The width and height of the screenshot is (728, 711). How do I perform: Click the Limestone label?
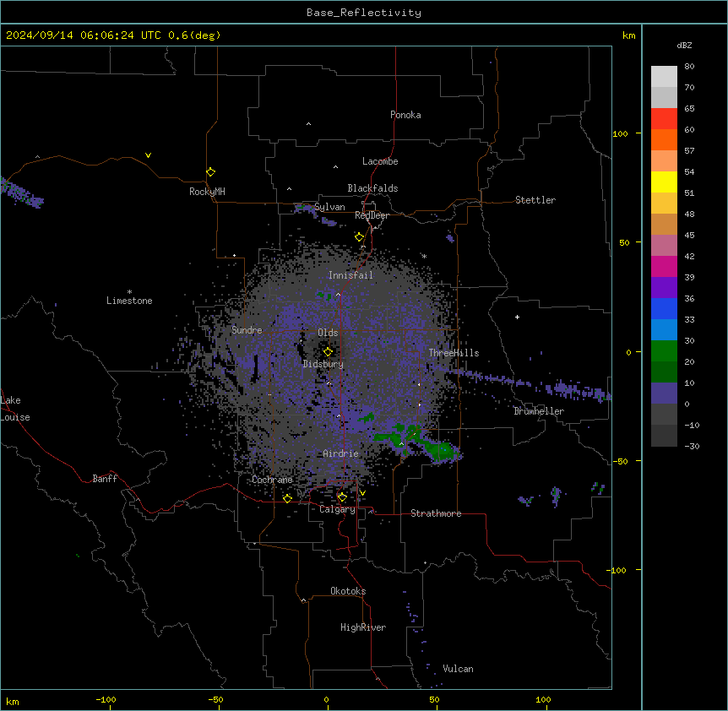pyautogui.click(x=129, y=301)
